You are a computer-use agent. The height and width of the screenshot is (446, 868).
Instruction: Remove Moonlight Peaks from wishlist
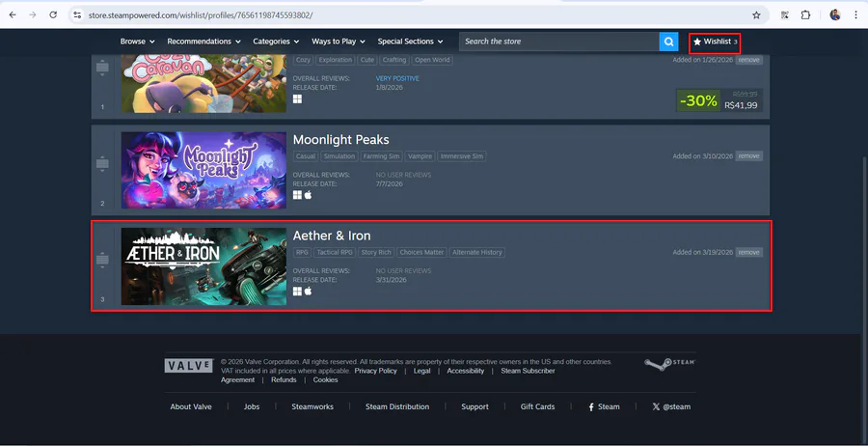[749, 156]
